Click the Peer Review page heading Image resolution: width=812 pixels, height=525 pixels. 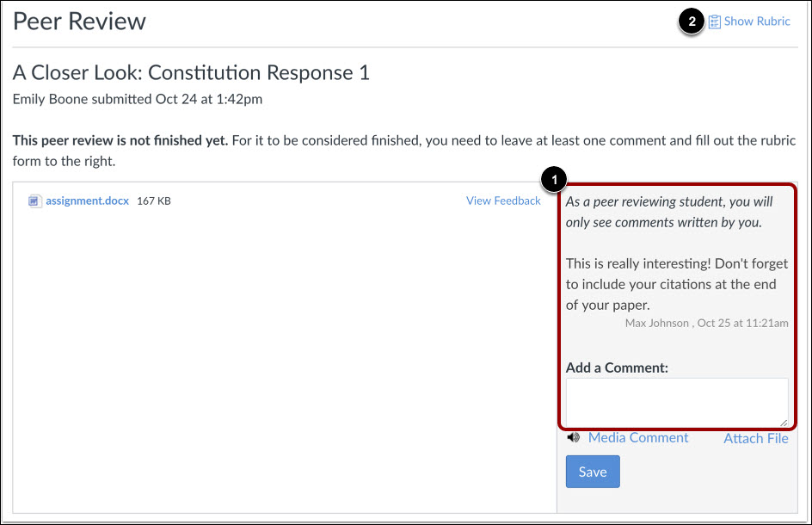pyautogui.click(x=79, y=21)
